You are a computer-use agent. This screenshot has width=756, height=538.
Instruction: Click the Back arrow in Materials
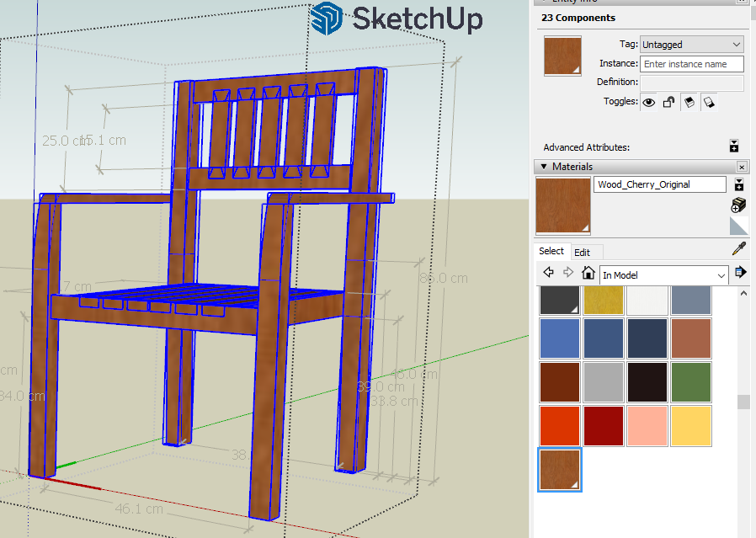click(x=548, y=273)
